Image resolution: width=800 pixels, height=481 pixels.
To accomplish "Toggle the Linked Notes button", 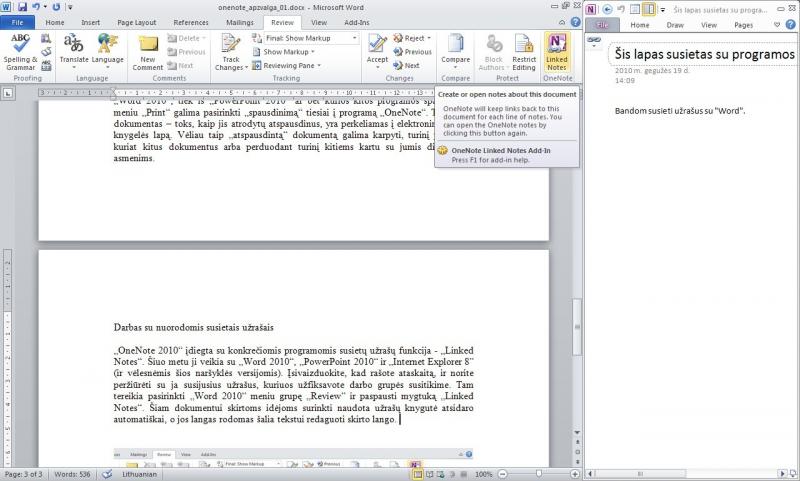I will coord(557,52).
